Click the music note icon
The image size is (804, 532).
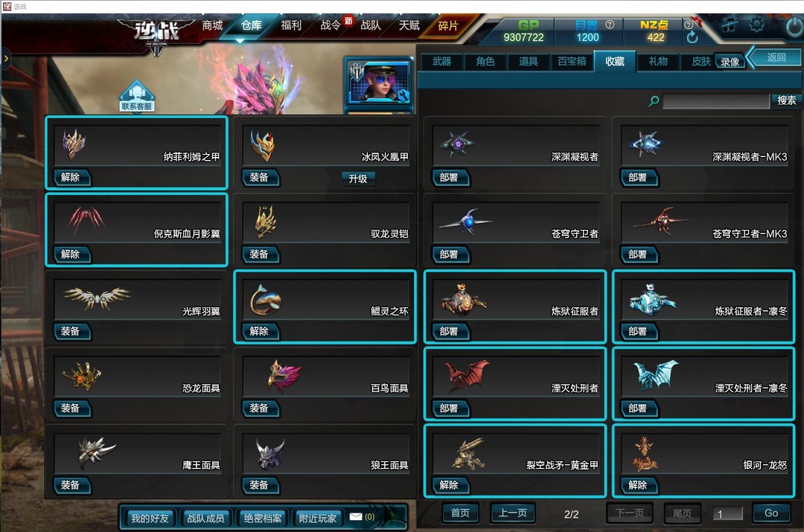coord(730,24)
